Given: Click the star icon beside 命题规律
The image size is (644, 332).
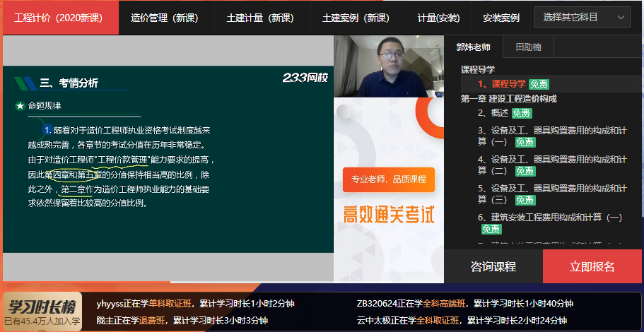Looking at the screenshot, I should 20,106.
